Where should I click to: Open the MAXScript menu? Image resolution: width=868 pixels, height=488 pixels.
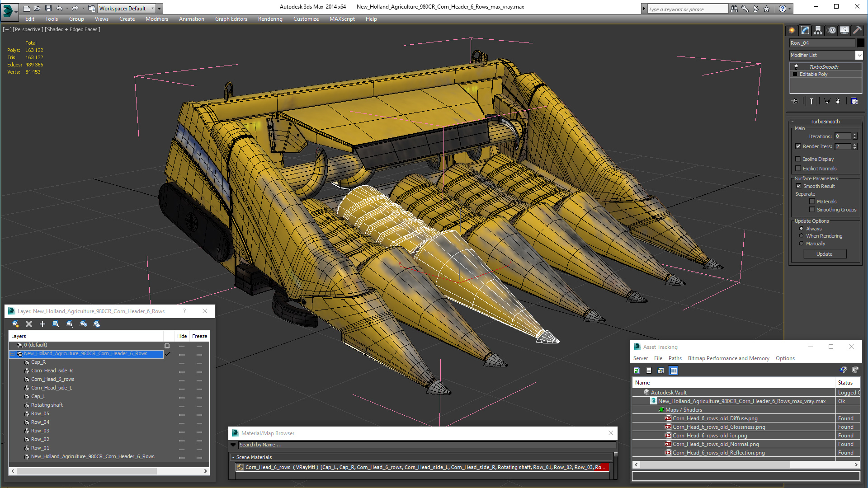pos(342,19)
